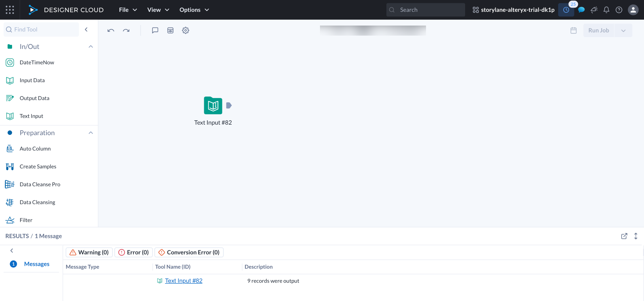This screenshot has height=301, width=644.
Task: Toggle the Error (0) filter
Action: (x=134, y=252)
